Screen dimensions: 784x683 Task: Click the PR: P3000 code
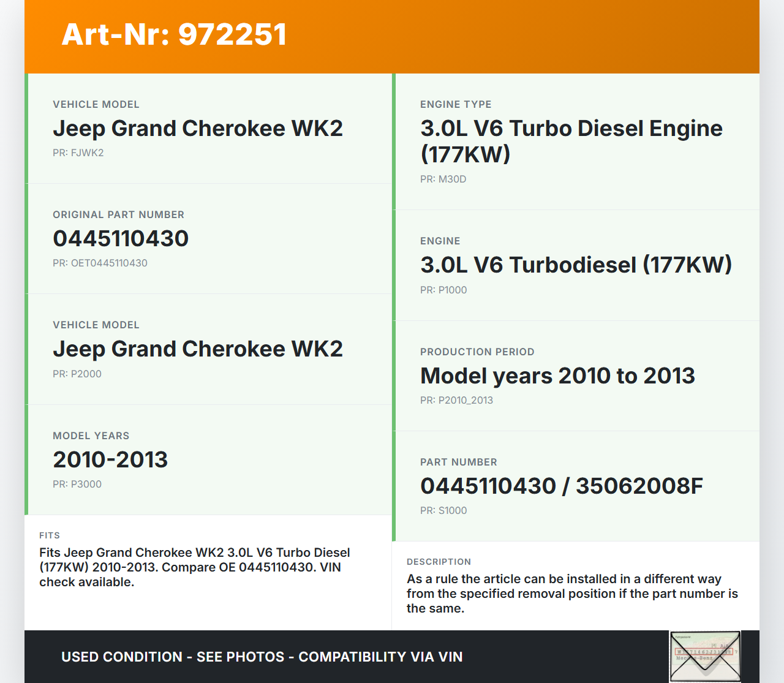point(77,484)
